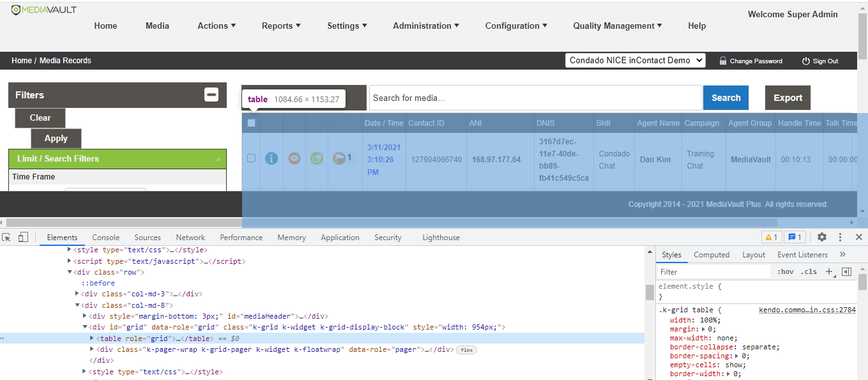Switch to the Network tab
868x380 pixels.
coord(190,237)
